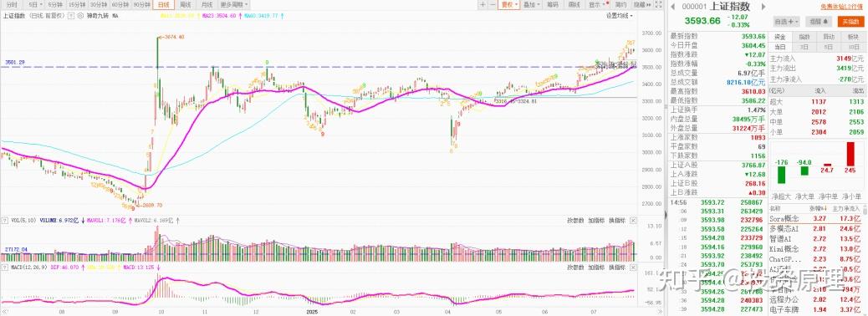Click the green 净超大 -176 bar
868x316 pixels.
coord(781,175)
